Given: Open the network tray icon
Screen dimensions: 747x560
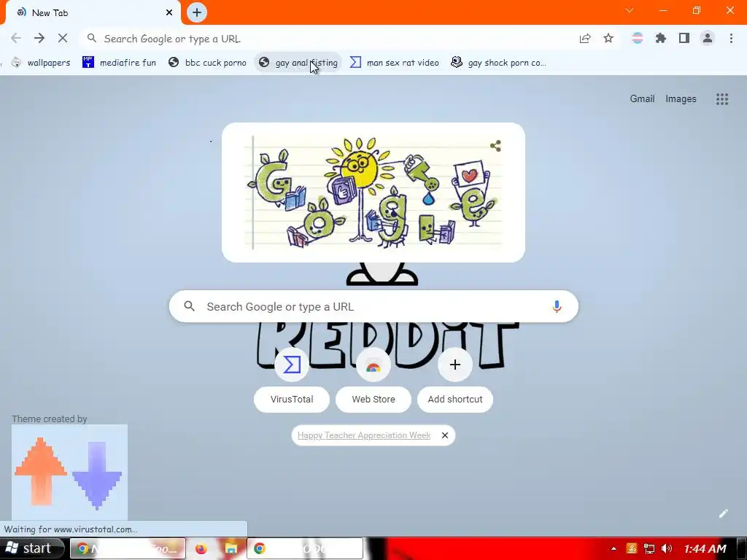Looking at the screenshot, I should (x=649, y=548).
